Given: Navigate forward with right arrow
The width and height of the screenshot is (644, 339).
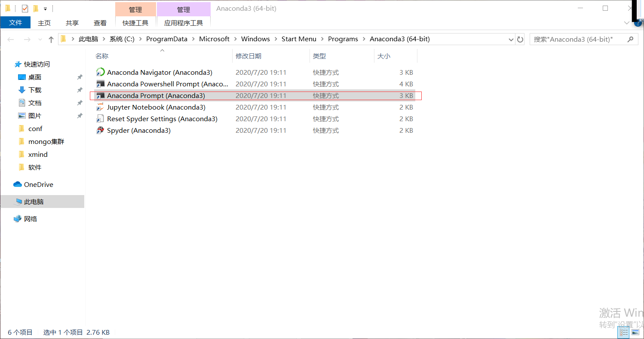Looking at the screenshot, I should click(27, 40).
